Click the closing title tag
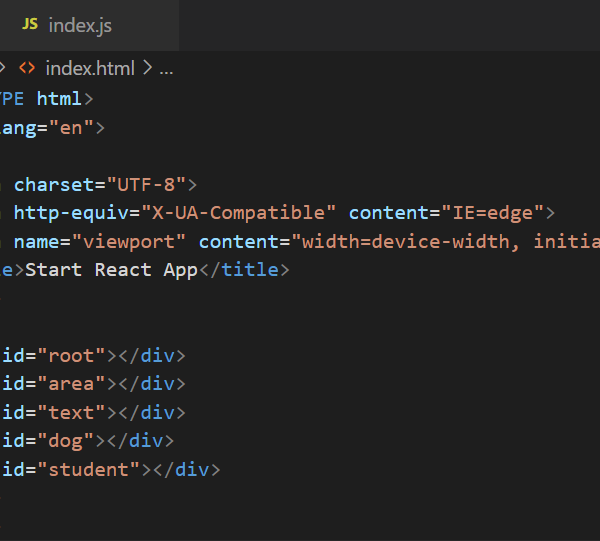 point(250,270)
